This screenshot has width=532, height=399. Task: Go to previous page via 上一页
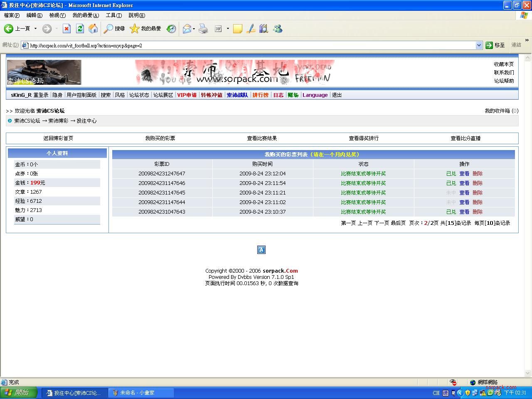point(365,223)
